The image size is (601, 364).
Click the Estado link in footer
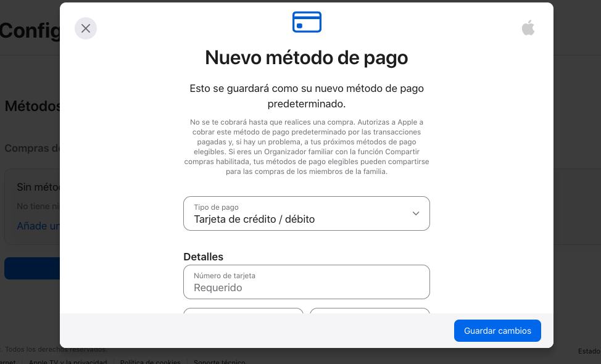click(589, 351)
